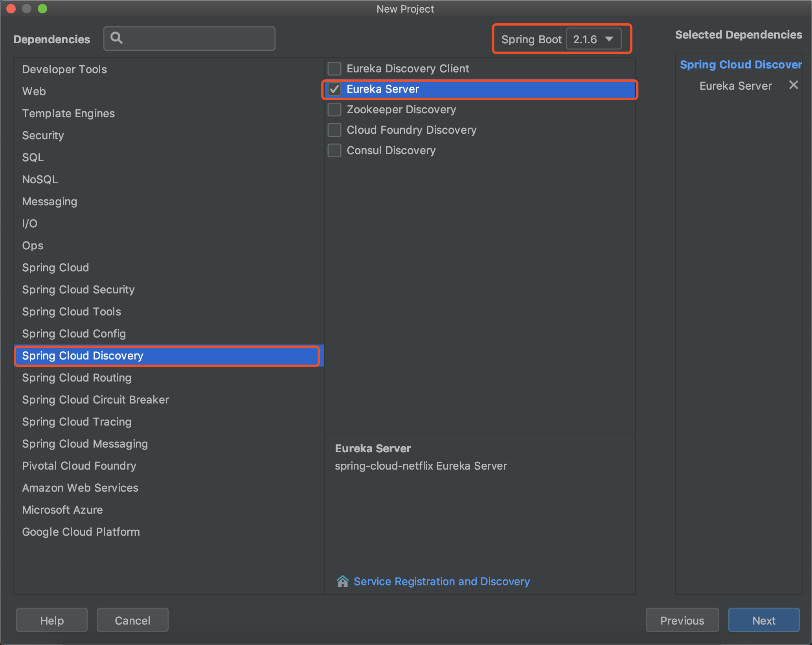Close the New Project window
The image size is (812, 645).
click(11, 9)
